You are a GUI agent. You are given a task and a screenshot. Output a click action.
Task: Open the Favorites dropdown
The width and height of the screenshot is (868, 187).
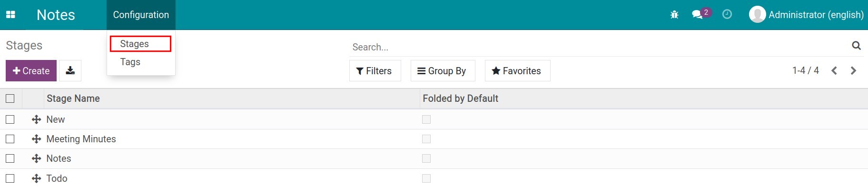click(x=517, y=70)
